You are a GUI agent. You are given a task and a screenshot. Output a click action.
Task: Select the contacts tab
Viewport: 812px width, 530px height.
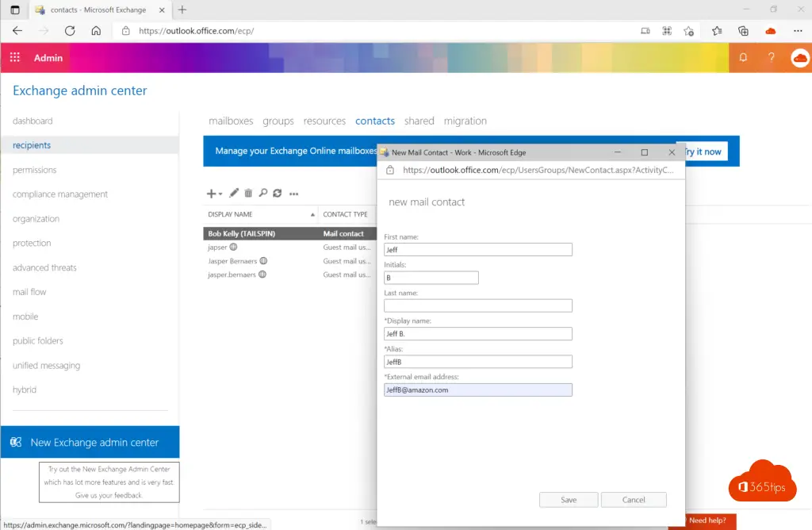375,121
